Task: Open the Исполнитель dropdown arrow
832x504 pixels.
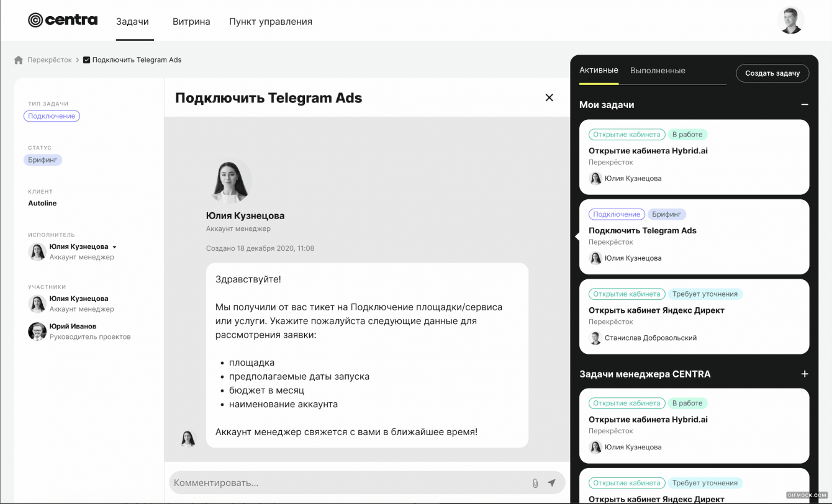Action: tap(114, 247)
